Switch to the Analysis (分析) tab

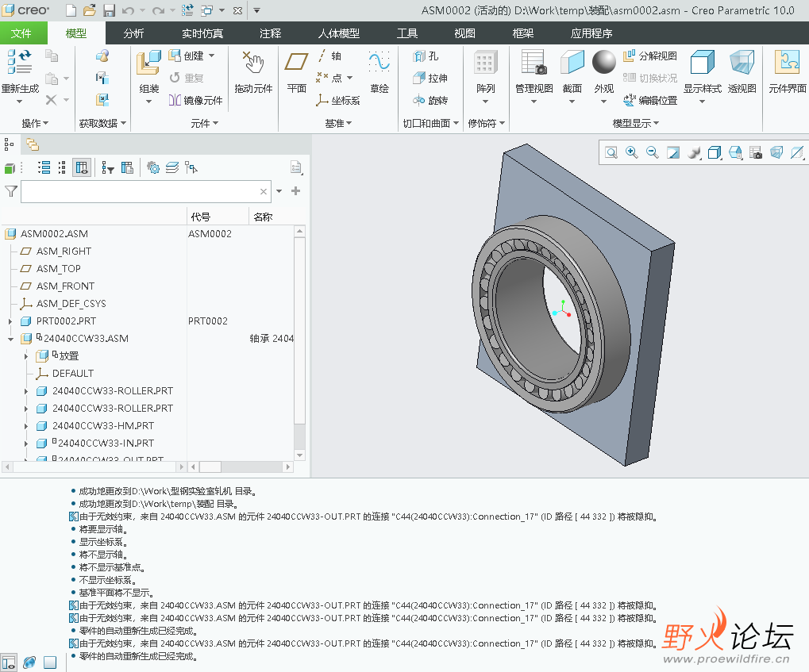point(133,33)
